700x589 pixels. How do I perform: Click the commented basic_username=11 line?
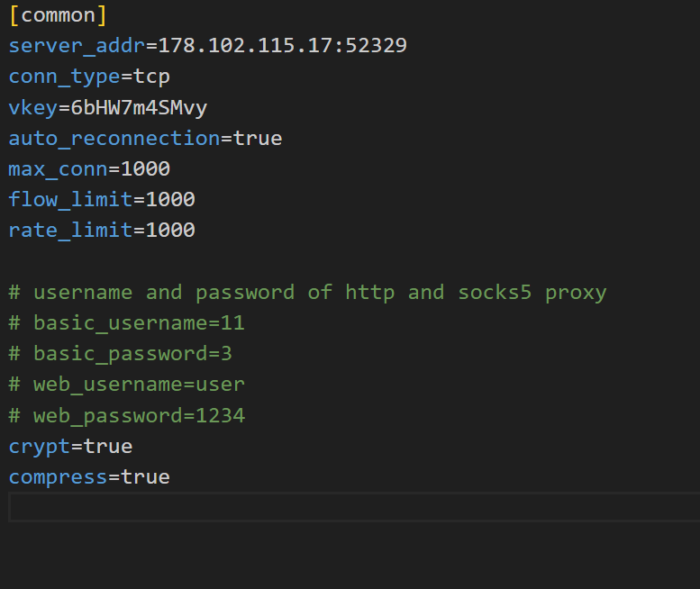click(126, 323)
